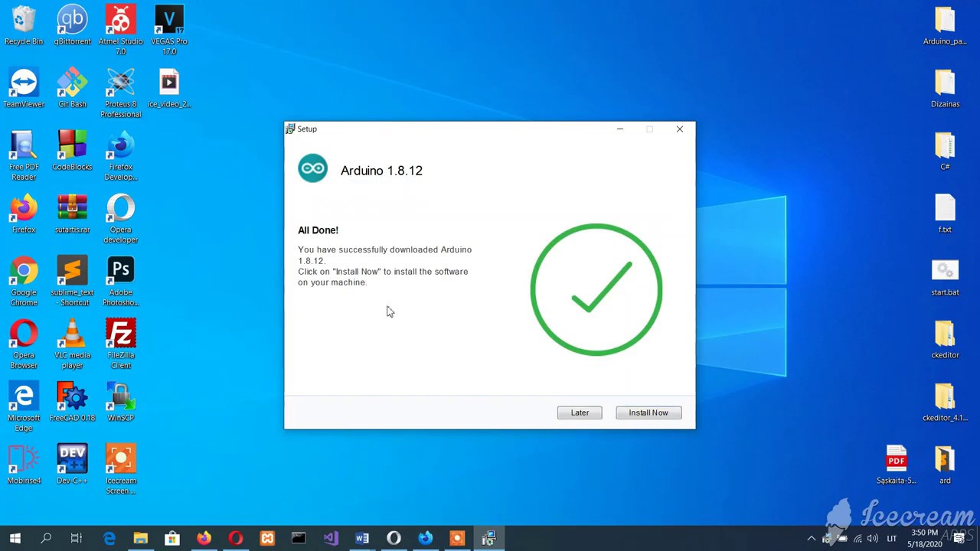
Task: Open XAMPP from the taskbar
Action: [x=267, y=539]
